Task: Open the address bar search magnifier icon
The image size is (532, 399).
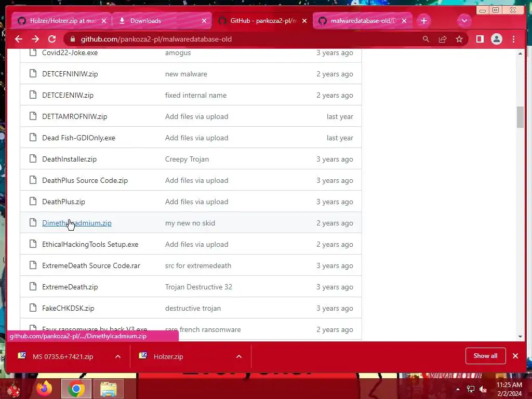Action: click(x=426, y=39)
